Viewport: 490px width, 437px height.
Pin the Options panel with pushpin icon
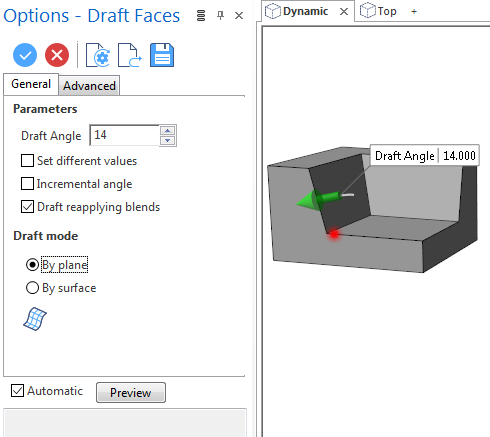220,15
